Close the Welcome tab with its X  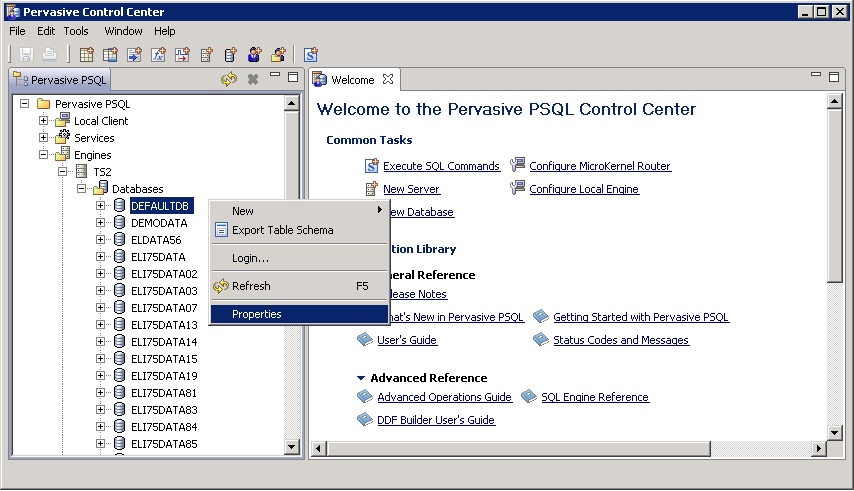(388, 79)
